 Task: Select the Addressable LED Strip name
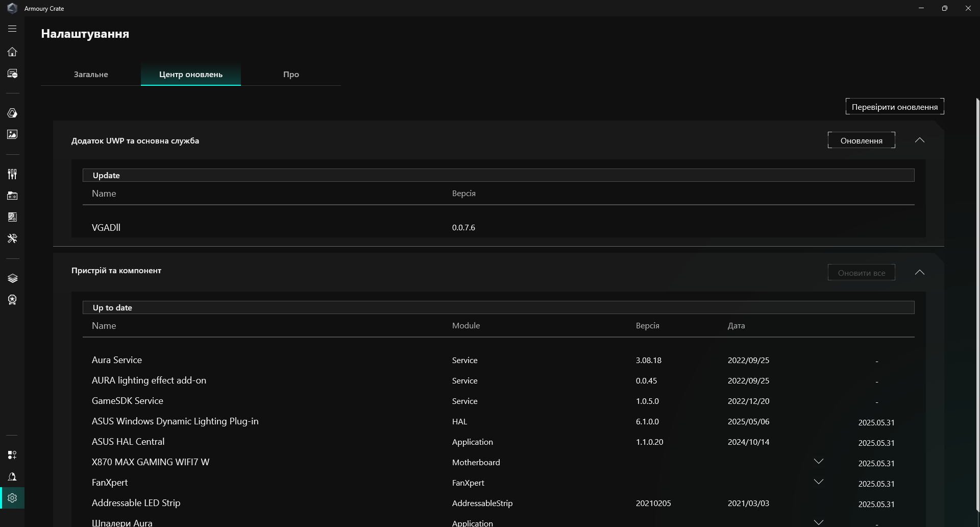tap(136, 503)
